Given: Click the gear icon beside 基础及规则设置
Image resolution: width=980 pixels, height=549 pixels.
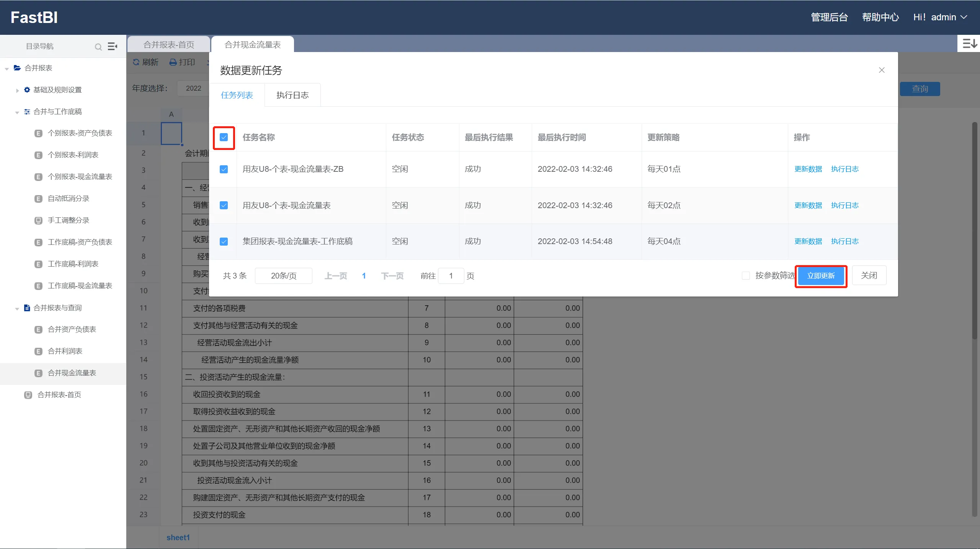Looking at the screenshot, I should [27, 90].
